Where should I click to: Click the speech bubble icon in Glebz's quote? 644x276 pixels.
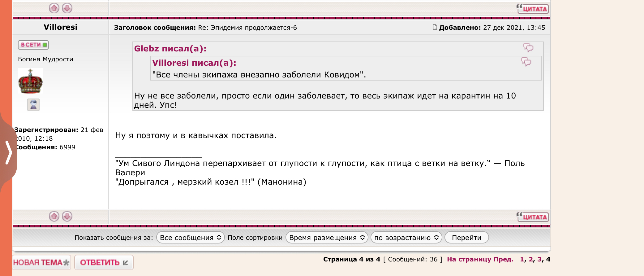(528, 48)
